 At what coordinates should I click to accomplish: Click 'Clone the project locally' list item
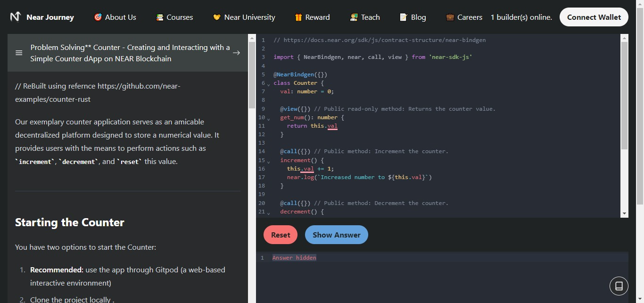coord(72,300)
